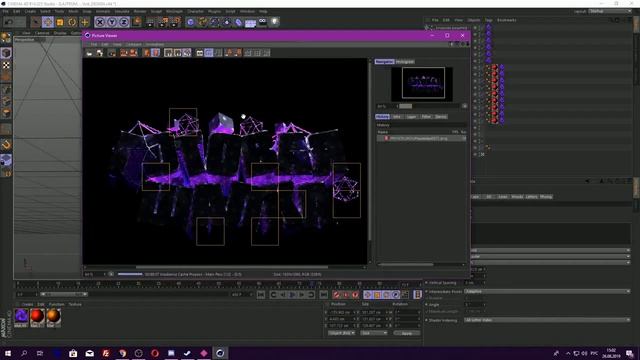640x360 pixels.
Task: Open the Layout dropdown at top right
Action: click(610, 11)
